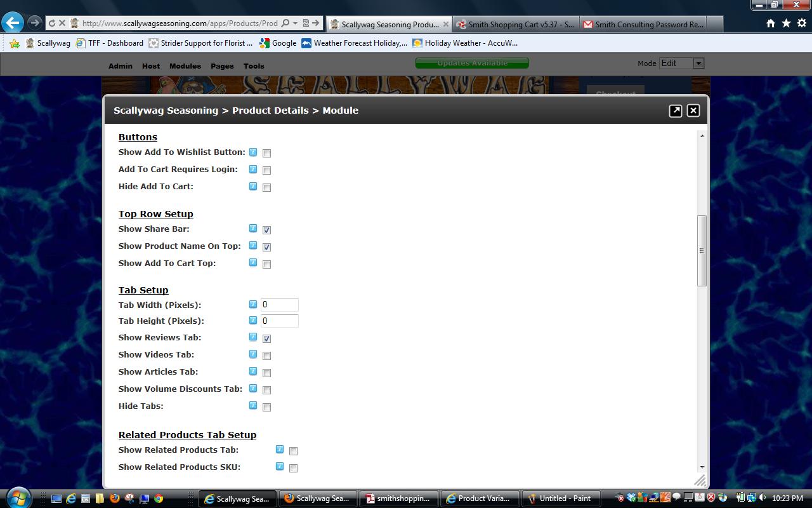Open browser Tools gear icon
Screen dimensions: 812x508
[x=802, y=23]
